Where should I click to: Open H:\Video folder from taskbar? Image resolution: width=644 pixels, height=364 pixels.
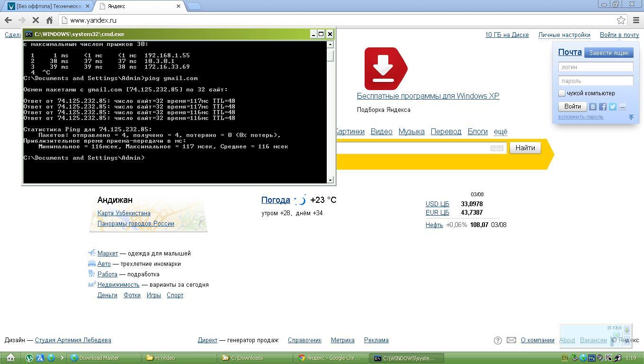pos(179,358)
